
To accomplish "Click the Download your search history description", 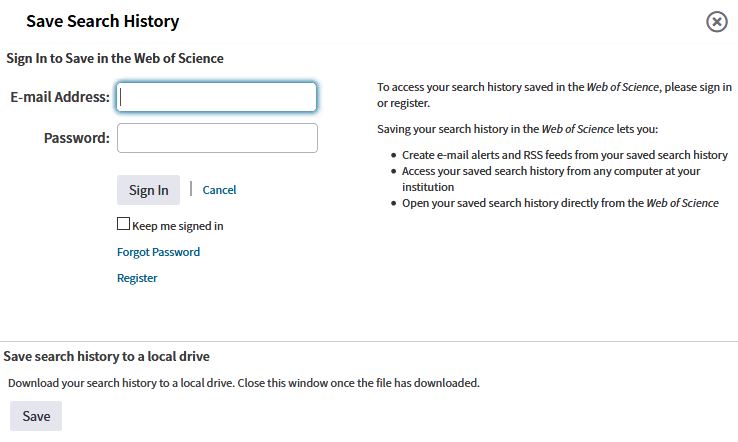I will point(244,383).
